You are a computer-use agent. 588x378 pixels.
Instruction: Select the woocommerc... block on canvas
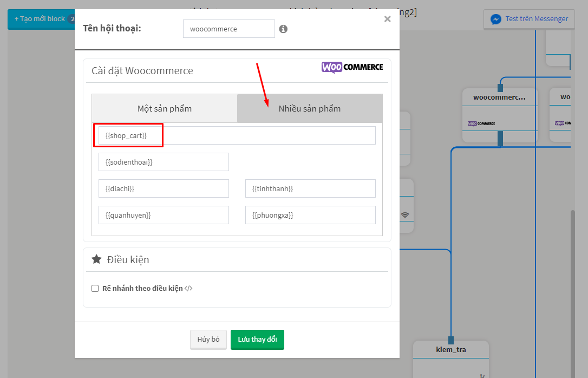pyautogui.click(x=500, y=115)
